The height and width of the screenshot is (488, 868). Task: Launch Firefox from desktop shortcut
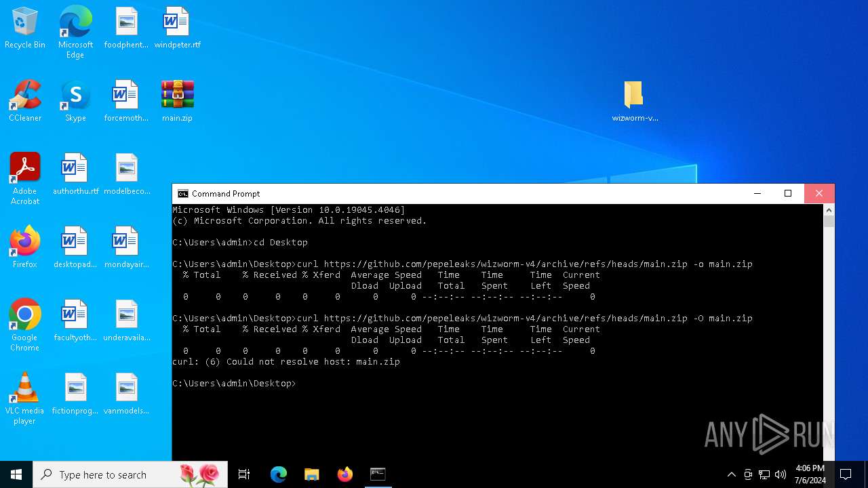pos(25,247)
